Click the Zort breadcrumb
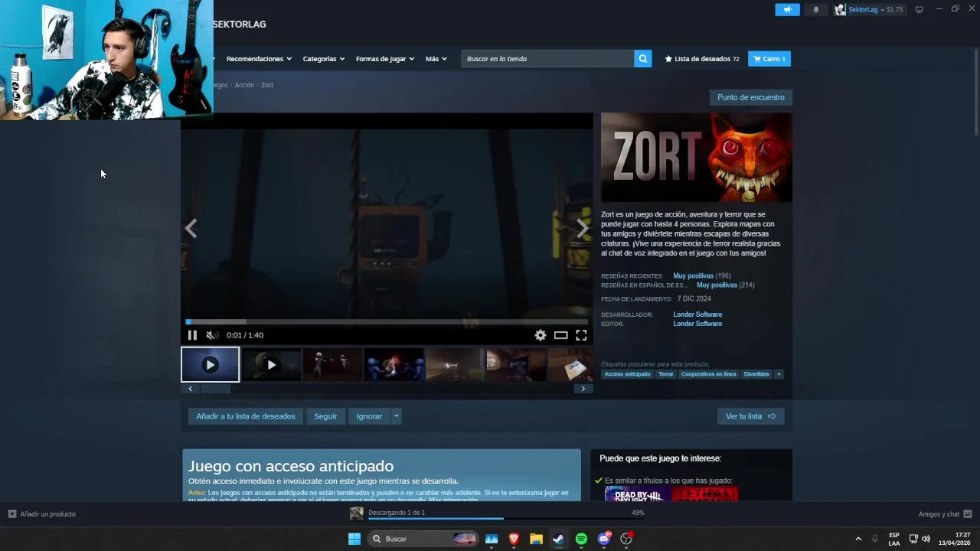Screen dimensions: 980x551 [267, 85]
